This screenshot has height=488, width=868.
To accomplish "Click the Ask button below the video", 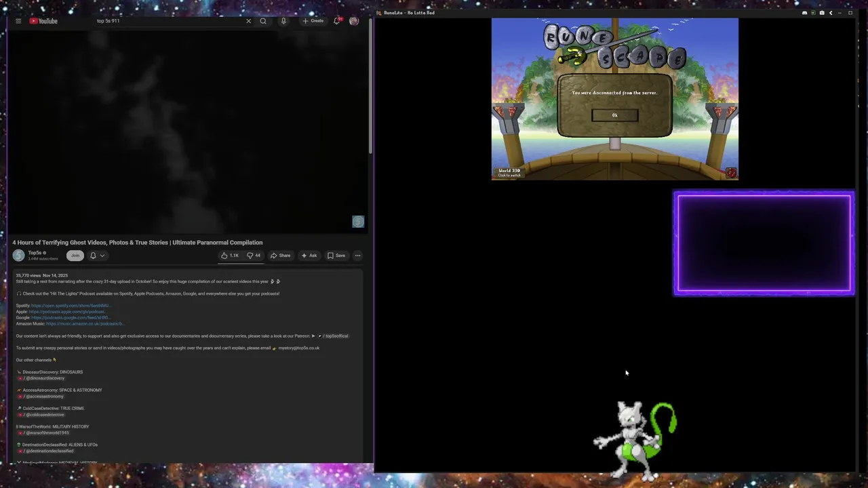I will click(309, 256).
